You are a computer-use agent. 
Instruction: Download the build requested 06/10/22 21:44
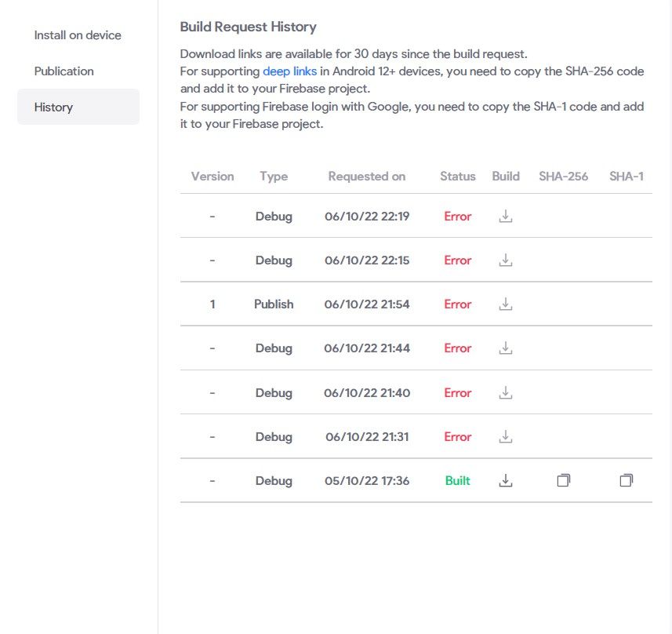[506, 348]
